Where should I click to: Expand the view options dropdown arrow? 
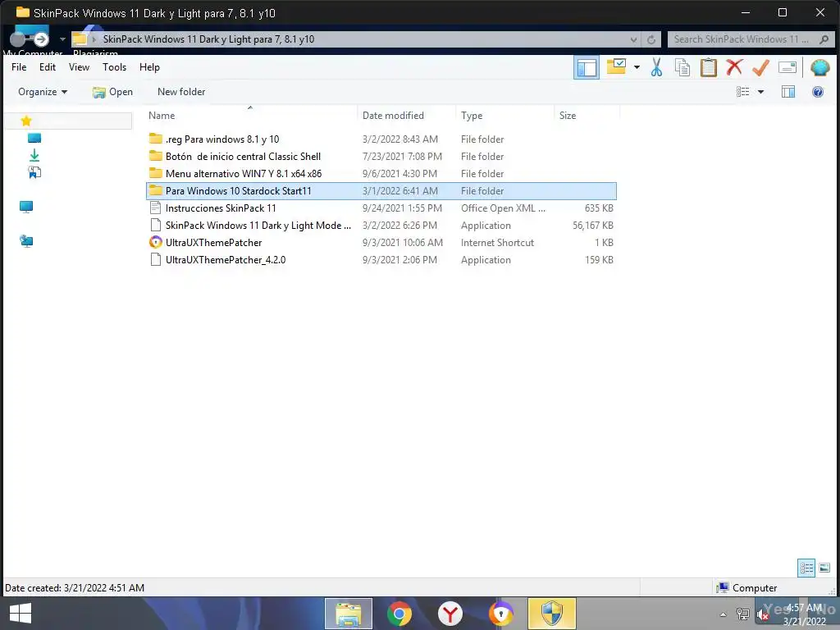760,92
